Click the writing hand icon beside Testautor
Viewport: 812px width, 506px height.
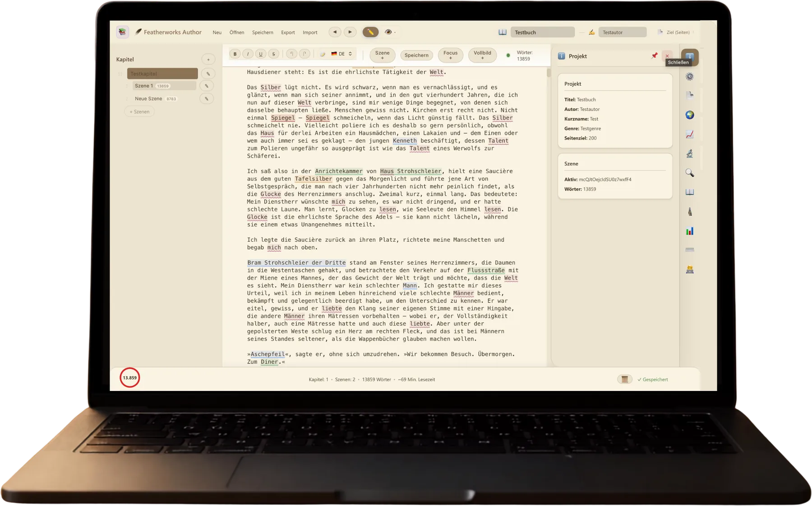point(591,32)
